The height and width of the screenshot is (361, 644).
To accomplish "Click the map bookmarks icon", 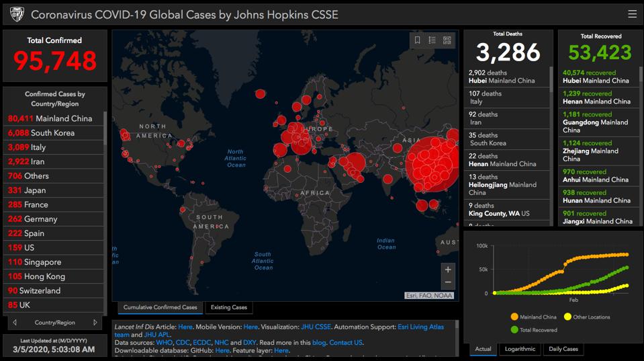I will pyautogui.click(x=417, y=40).
